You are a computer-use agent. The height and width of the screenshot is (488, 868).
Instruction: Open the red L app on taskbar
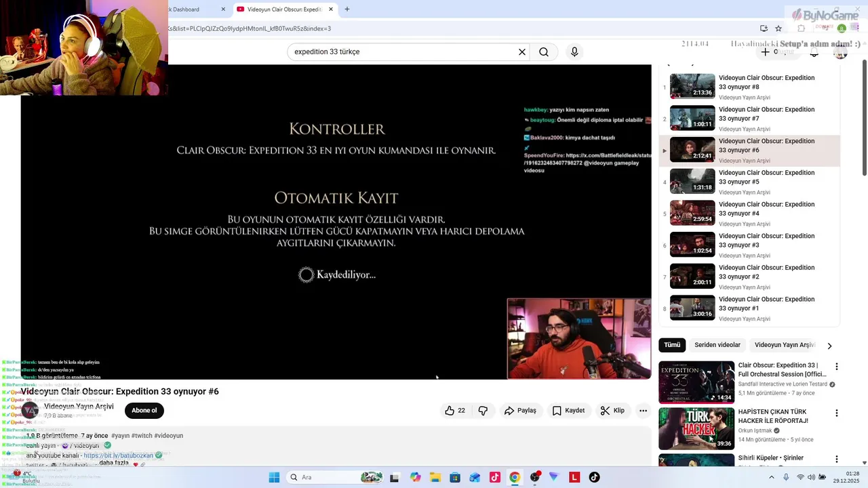(x=574, y=477)
